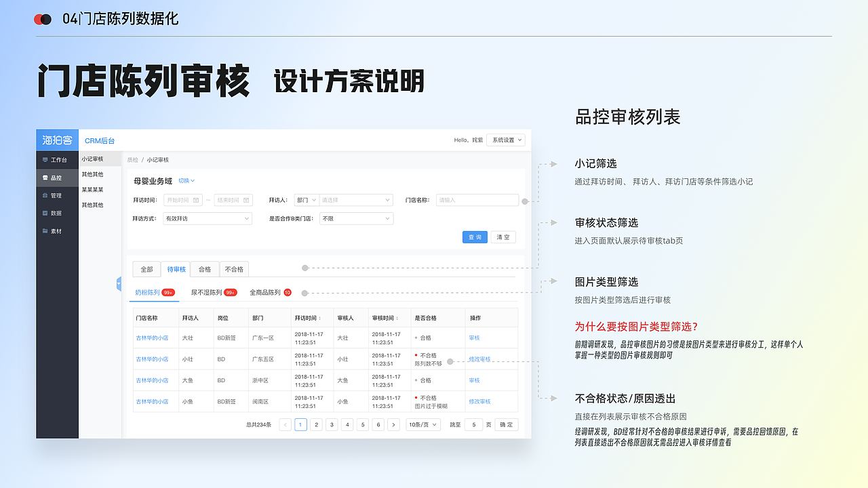Open 请选择 dropdown for 拜访人
This screenshot has width=868, height=488.
(355, 200)
